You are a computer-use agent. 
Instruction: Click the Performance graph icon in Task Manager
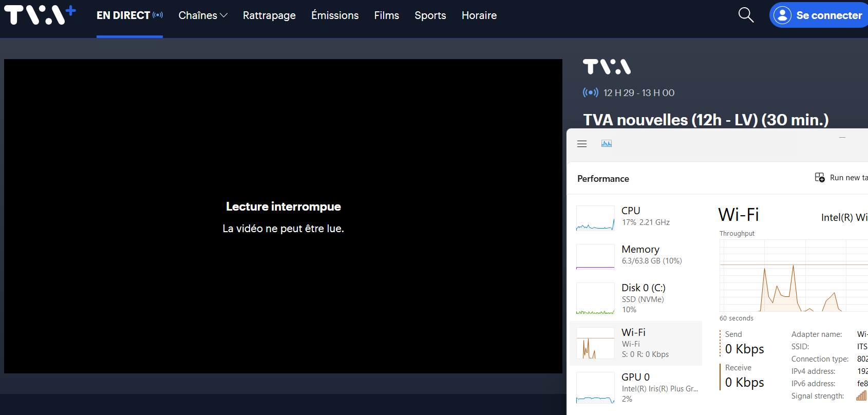[607, 144]
